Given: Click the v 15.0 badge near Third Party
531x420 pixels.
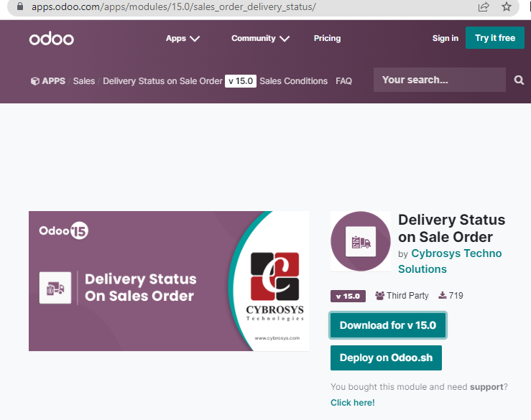Looking at the screenshot, I should [x=348, y=296].
